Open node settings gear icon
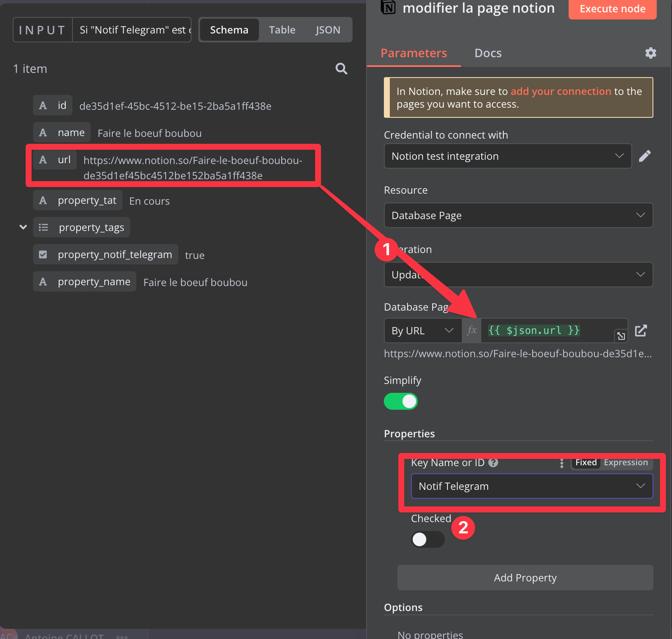Image resolution: width=672 pixels, height=639 pixels. (650, 53)
